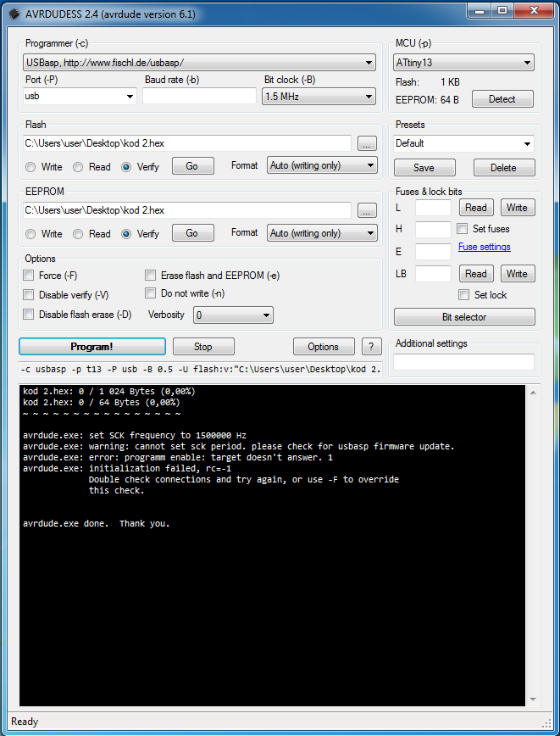Toggle the Force (-F) checkbox

coord(29,275)
